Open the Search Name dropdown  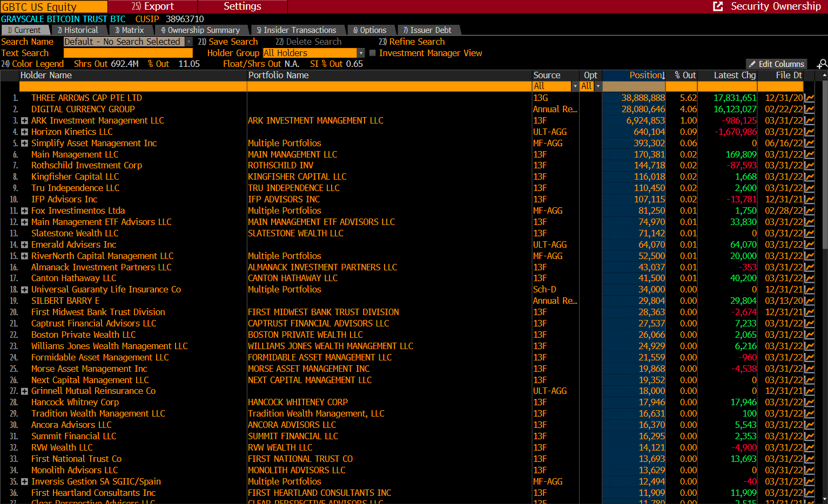pyautogui.click(x=189, y=42)
